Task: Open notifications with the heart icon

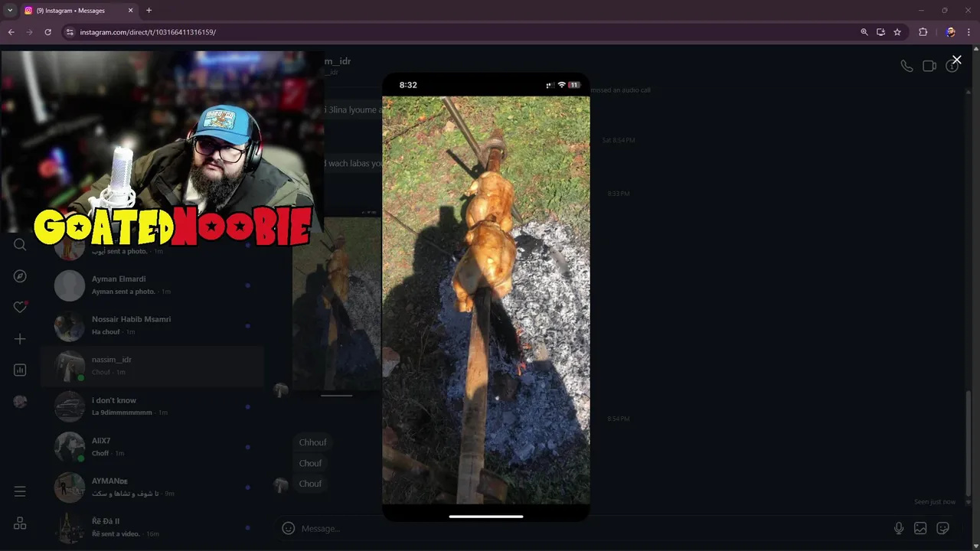Action: [20, 307]
